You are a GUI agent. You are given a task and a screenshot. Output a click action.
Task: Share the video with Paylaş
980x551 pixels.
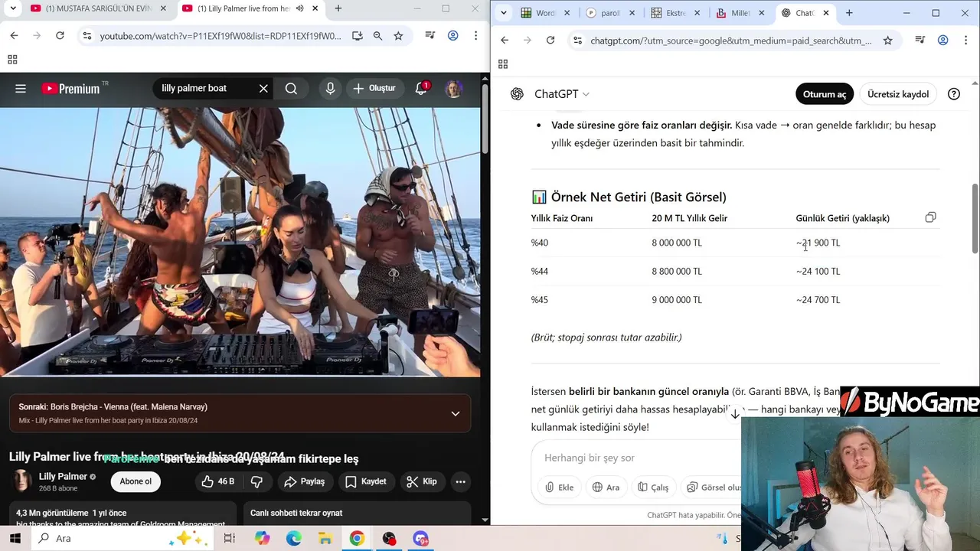304,481
